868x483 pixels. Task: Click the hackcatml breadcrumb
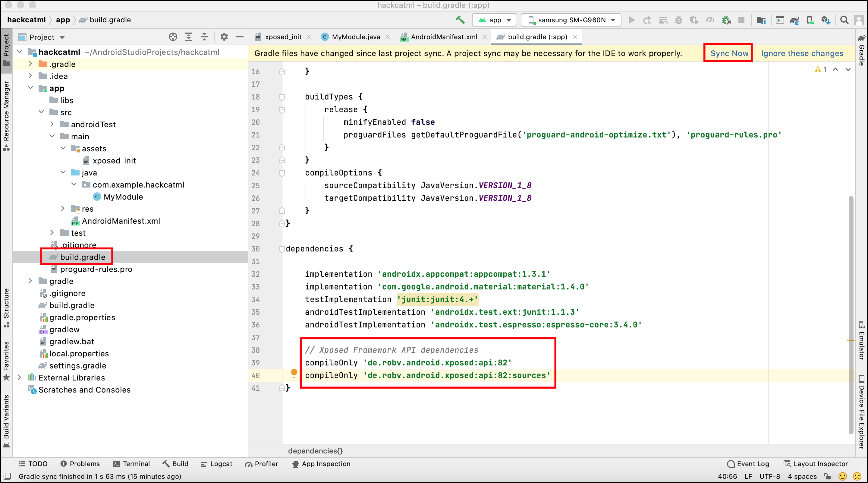tap(26, 20)
